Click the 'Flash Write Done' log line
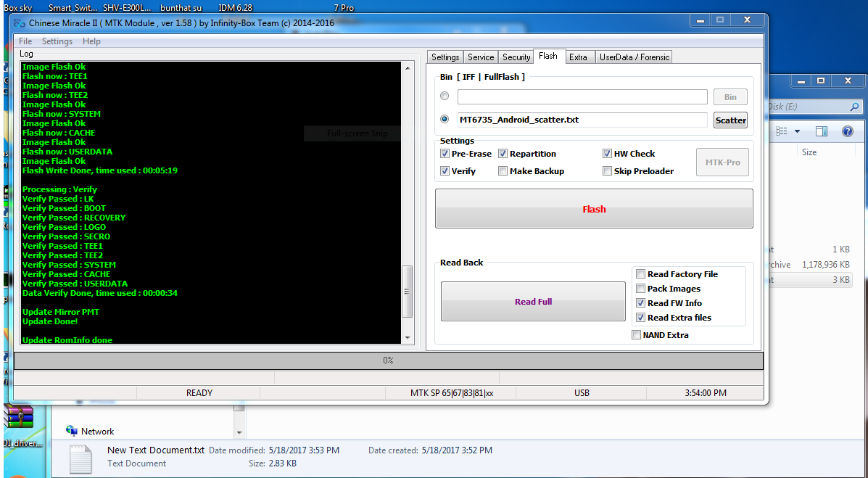868x478 pixels. tap(99, 170)
